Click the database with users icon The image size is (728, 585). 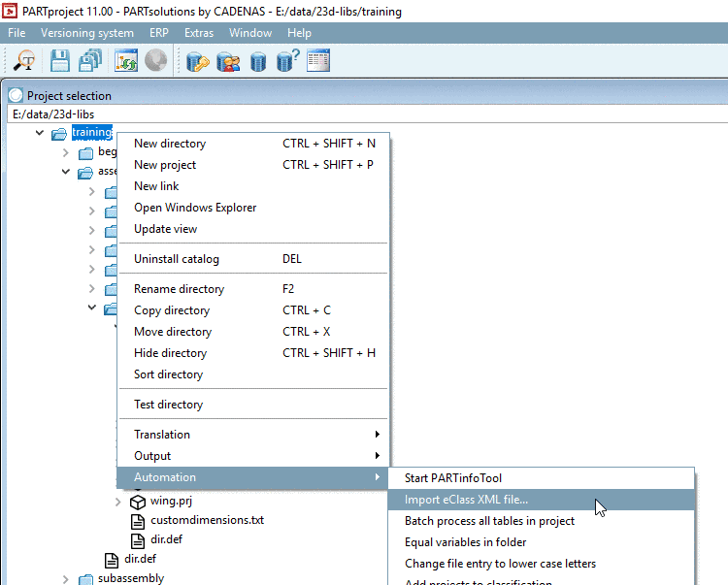[x=228, y=62]
